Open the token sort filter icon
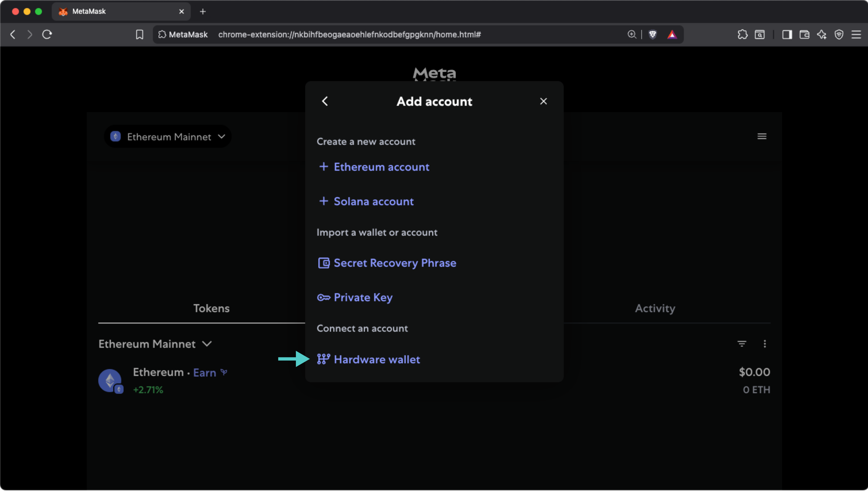The width and height of the screenshot is (868, 491). pos(741,344)
